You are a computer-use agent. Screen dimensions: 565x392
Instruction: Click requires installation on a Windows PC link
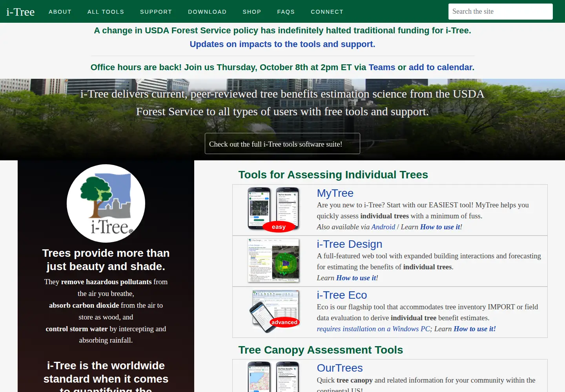click(374, 329)
